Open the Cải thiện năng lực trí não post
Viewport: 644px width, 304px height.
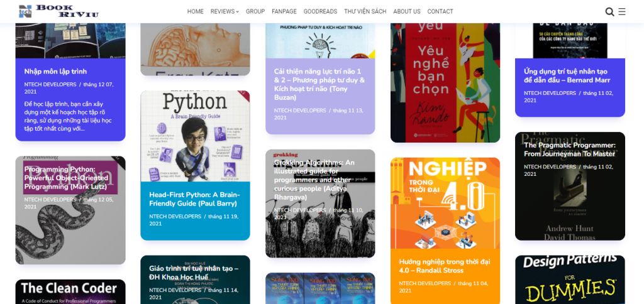tap(319, 85)
